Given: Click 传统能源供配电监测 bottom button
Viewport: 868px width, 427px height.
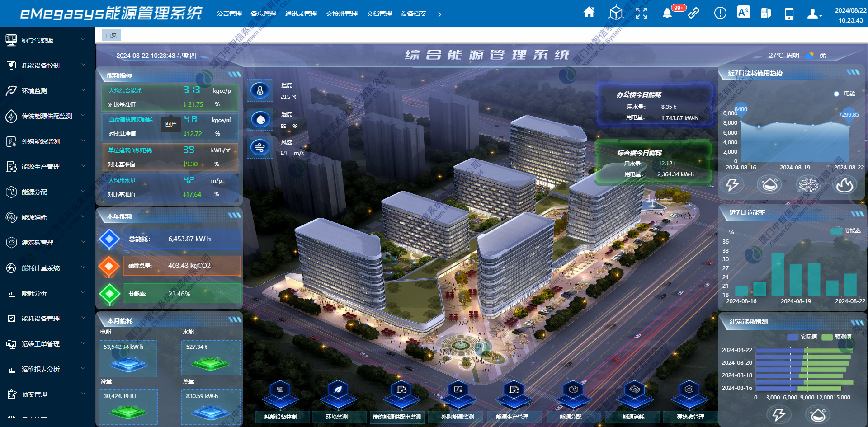Looking at the screenshot, I should pyautogui.click(x=397, y=417).
